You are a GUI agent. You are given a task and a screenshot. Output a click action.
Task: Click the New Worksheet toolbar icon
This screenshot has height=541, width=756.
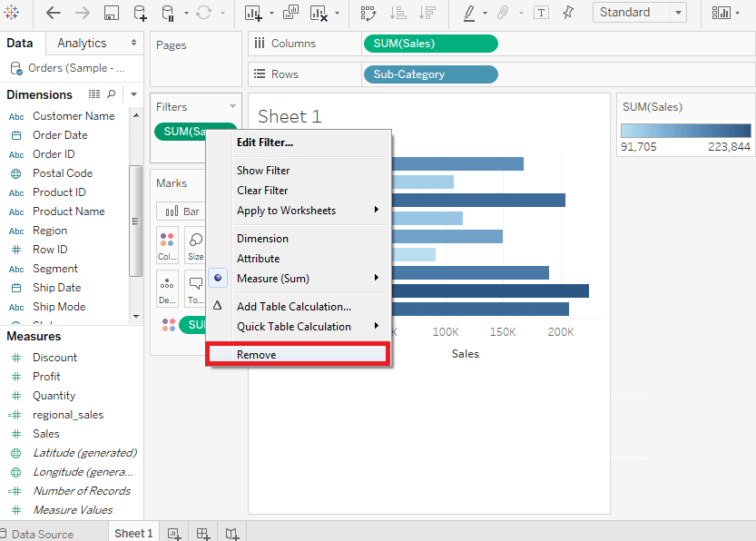pos(253,13)
